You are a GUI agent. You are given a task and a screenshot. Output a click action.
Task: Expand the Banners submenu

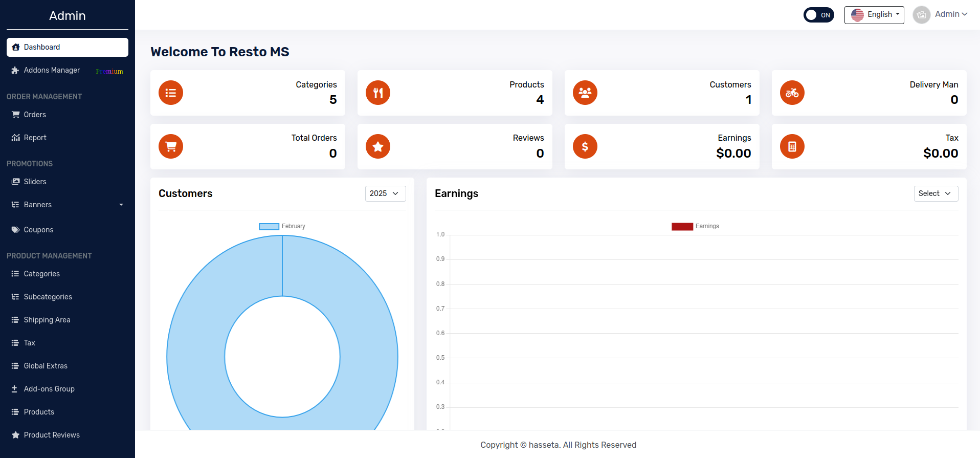tap(67, 205)
